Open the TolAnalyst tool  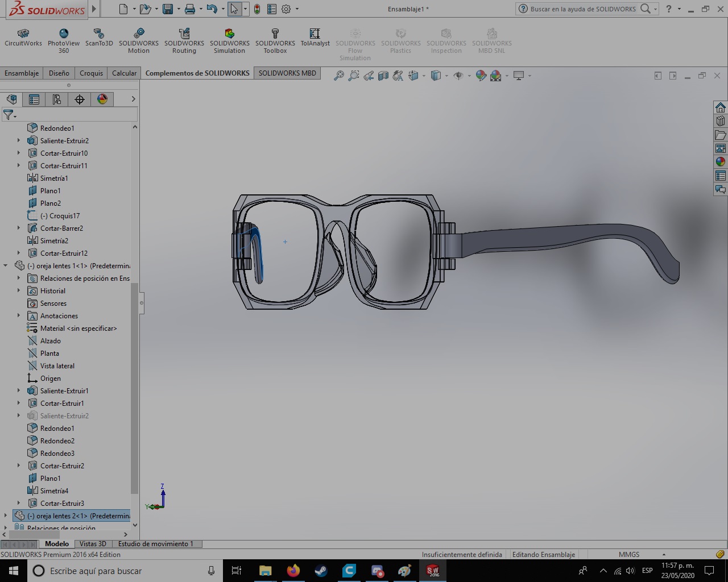tap(315, 38)
